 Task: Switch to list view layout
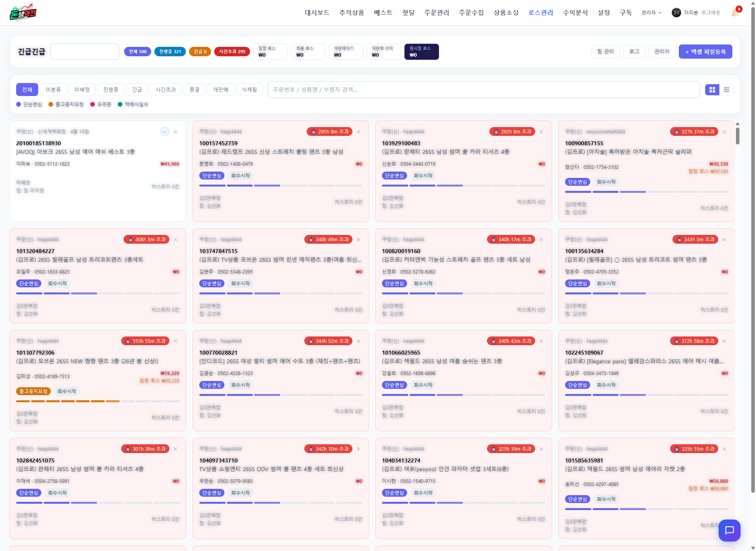click(726, 90)
